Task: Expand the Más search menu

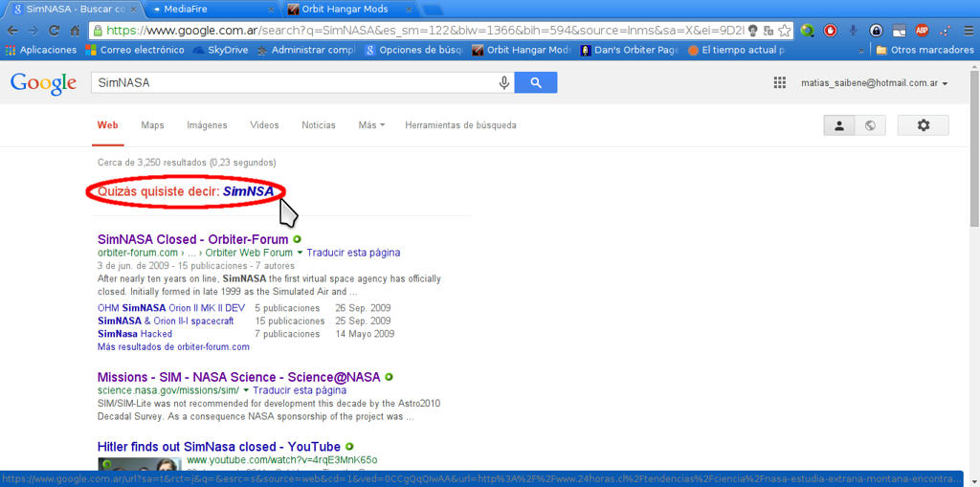Action: [371, 125]
